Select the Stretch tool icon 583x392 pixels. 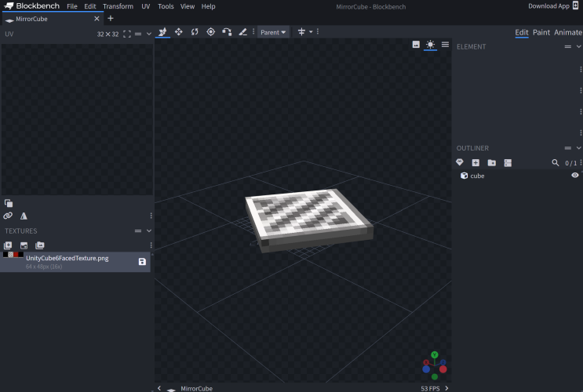242,32
